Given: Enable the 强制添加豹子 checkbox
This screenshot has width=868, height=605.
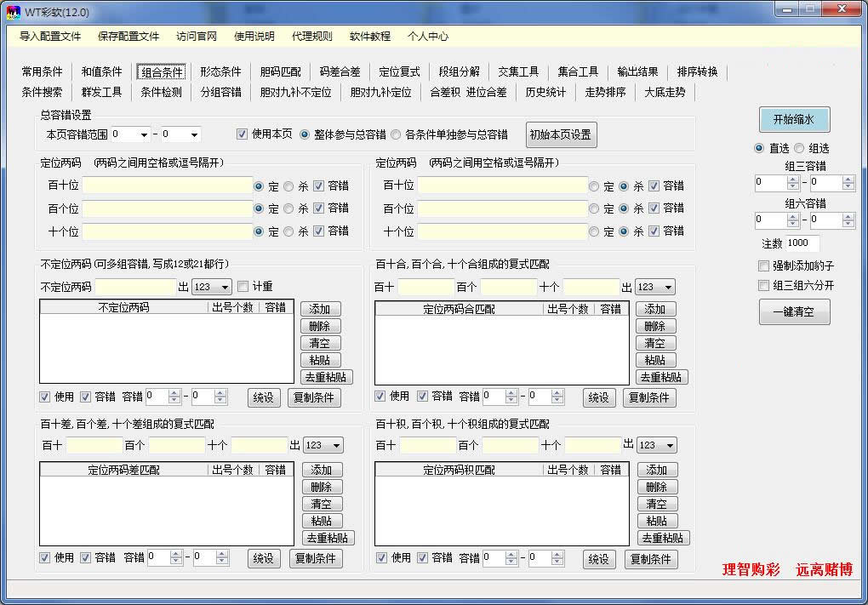Looking at the screenshot, I should [x=762, y=266].
